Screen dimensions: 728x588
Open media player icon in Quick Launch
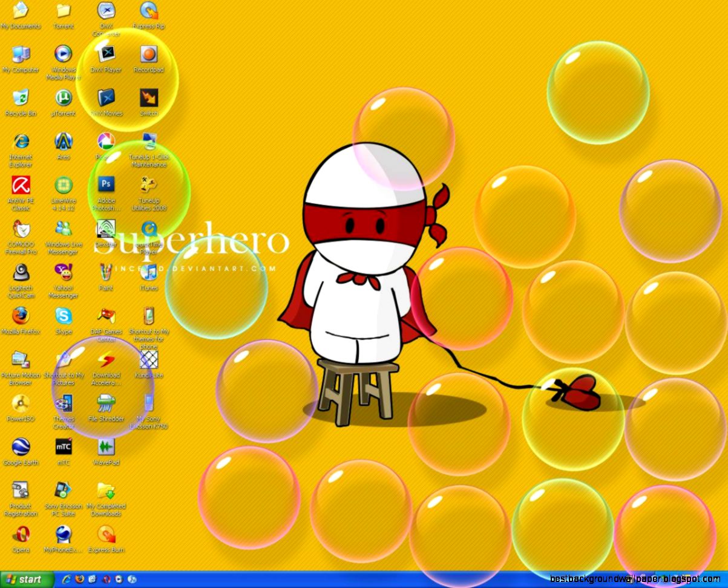(x=119, y=580)
